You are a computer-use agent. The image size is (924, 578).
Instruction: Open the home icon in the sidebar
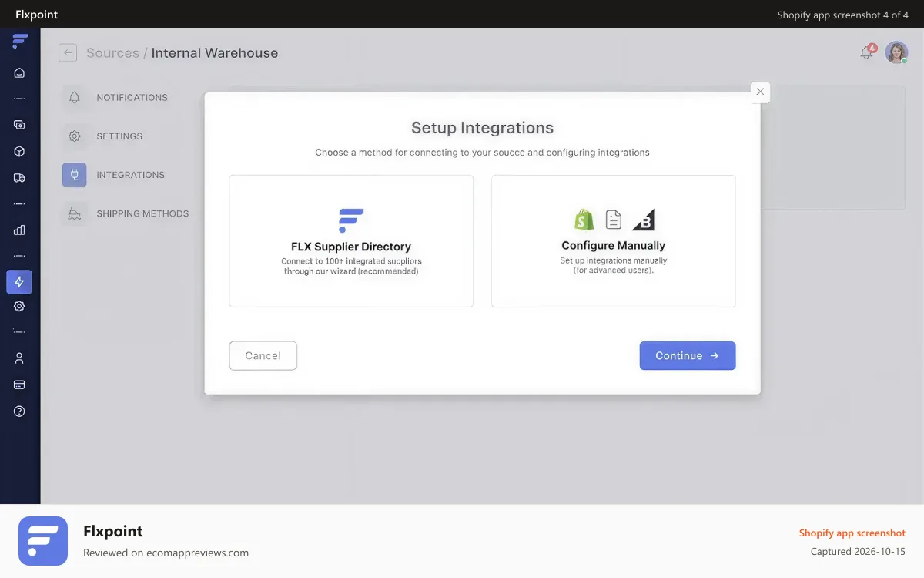point(19,73)
